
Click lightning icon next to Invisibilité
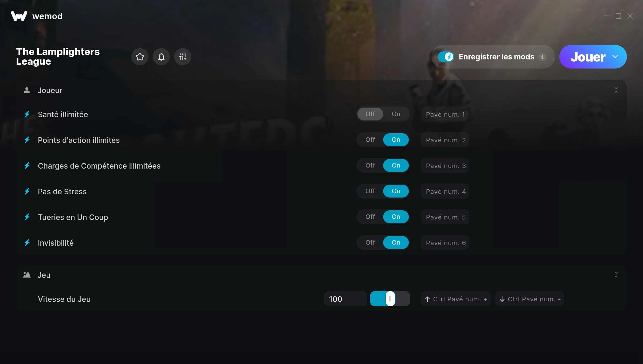(27, 243)
